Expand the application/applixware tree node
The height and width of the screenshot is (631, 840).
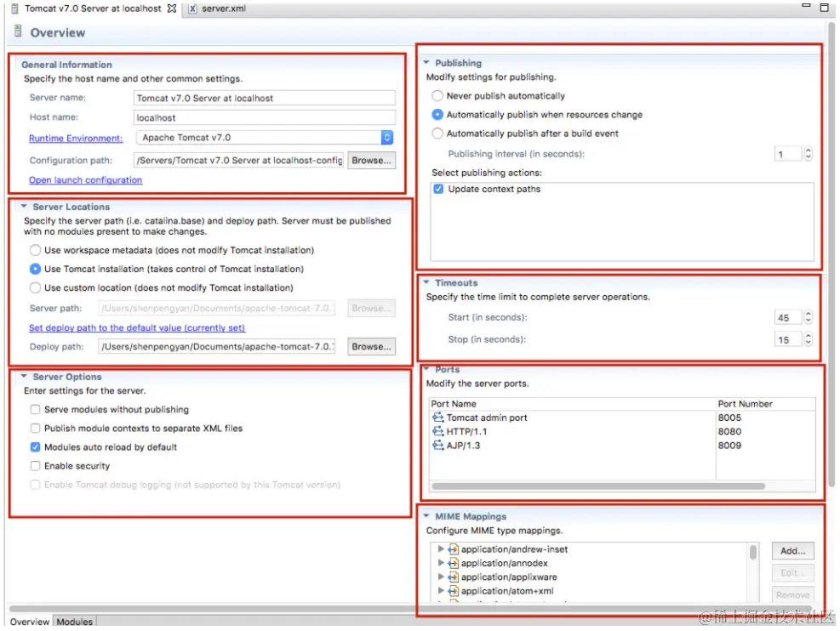[440, 577]
